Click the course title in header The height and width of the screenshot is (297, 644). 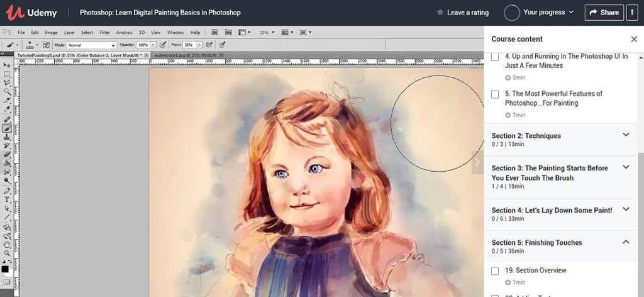pos(160,13)
